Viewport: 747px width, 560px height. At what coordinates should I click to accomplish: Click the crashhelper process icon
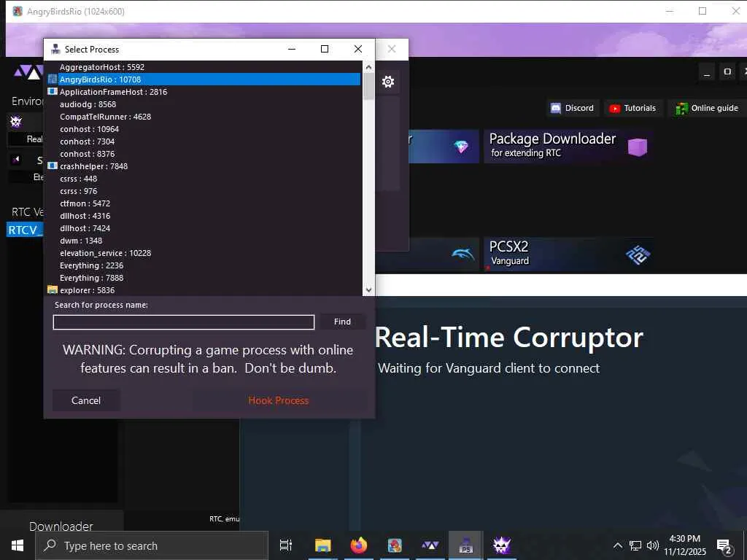[x=53, y=166]
